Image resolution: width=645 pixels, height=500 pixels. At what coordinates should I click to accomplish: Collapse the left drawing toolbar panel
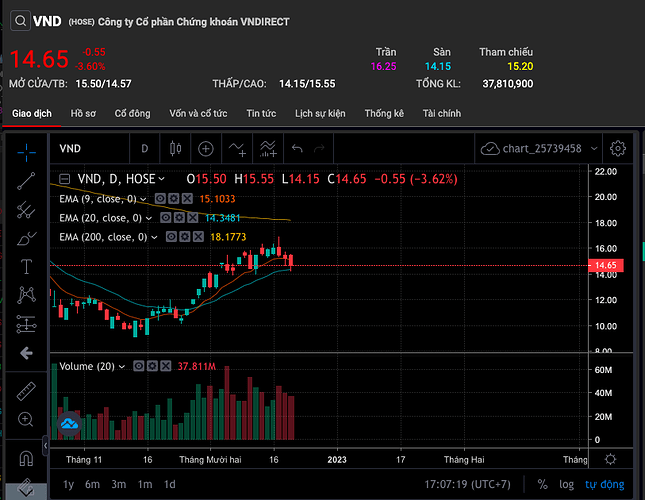(45, 445)
